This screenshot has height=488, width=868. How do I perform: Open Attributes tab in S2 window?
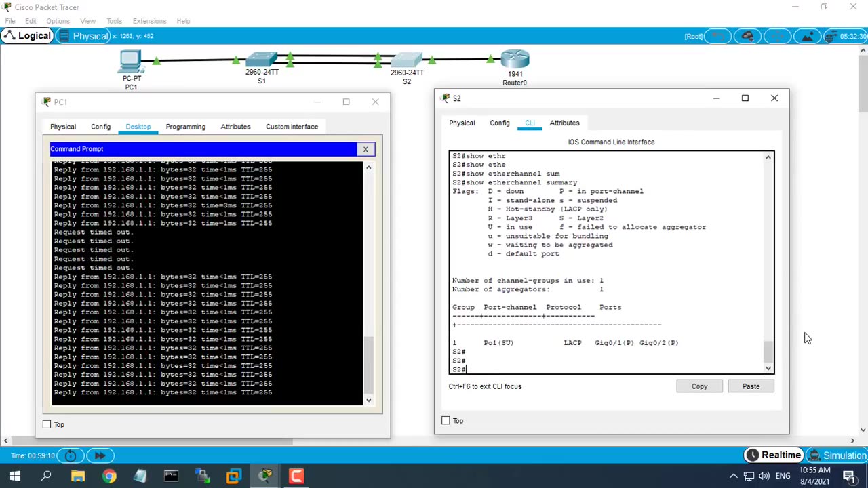564,123
